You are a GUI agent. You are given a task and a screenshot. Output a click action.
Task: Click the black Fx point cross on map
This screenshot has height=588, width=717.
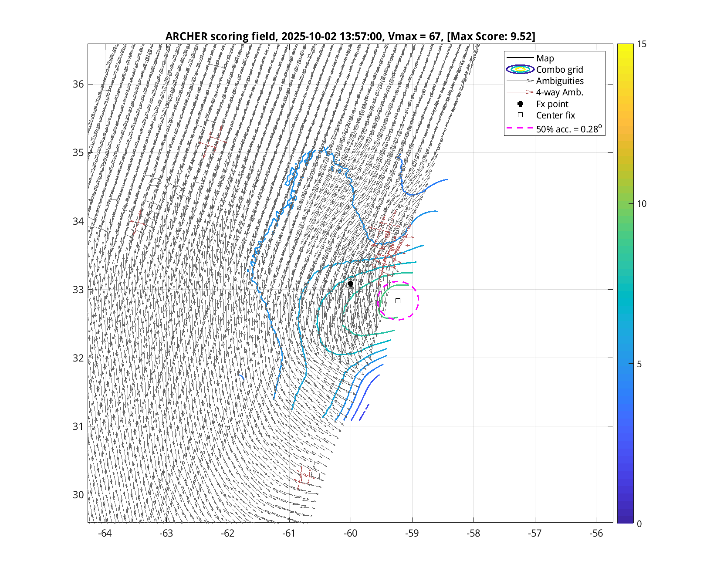(x=350, y=284)
